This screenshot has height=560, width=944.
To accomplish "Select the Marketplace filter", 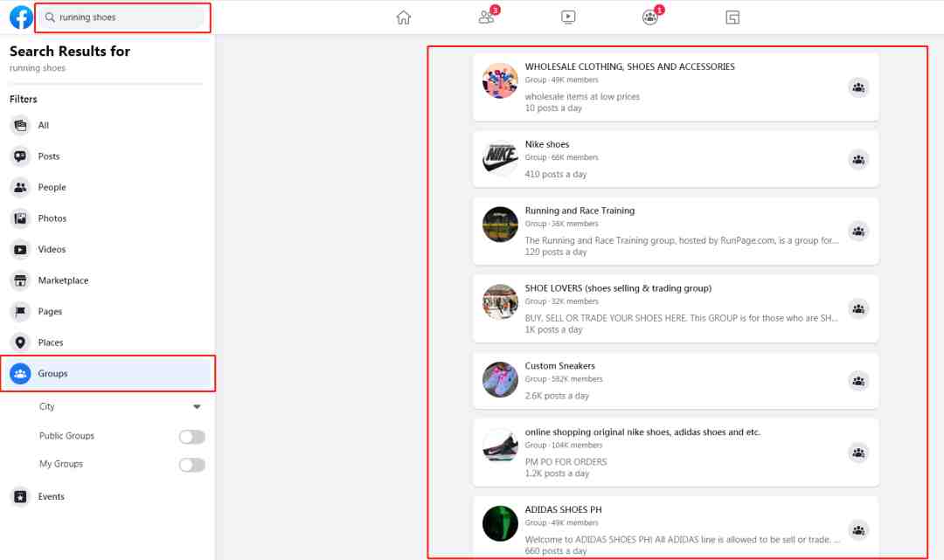I will click(x=108, y=280).
